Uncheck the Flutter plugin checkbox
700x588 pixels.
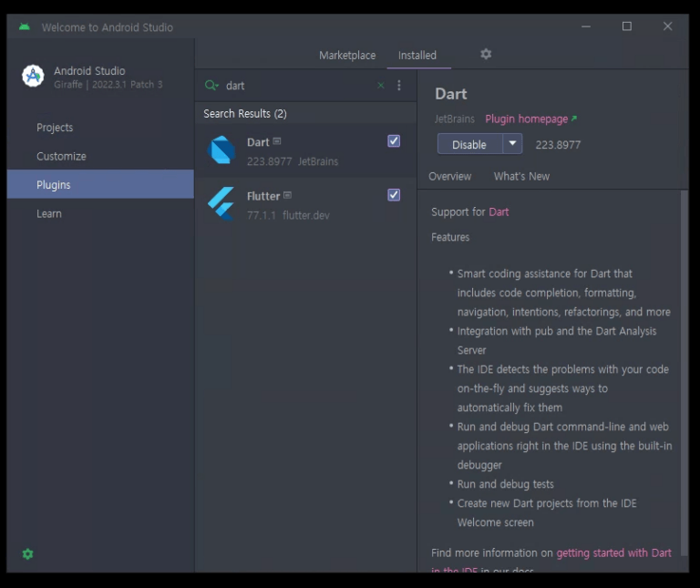pos(394,195)
